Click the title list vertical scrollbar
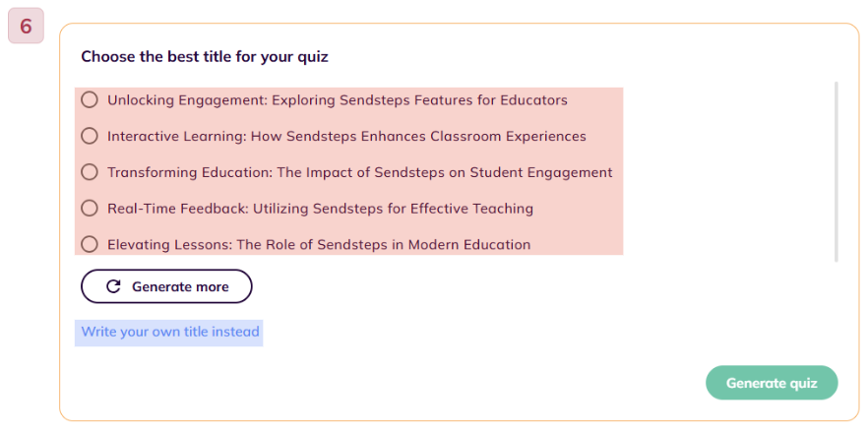Viewport: 868px width, 432px height. pos(836,171)
